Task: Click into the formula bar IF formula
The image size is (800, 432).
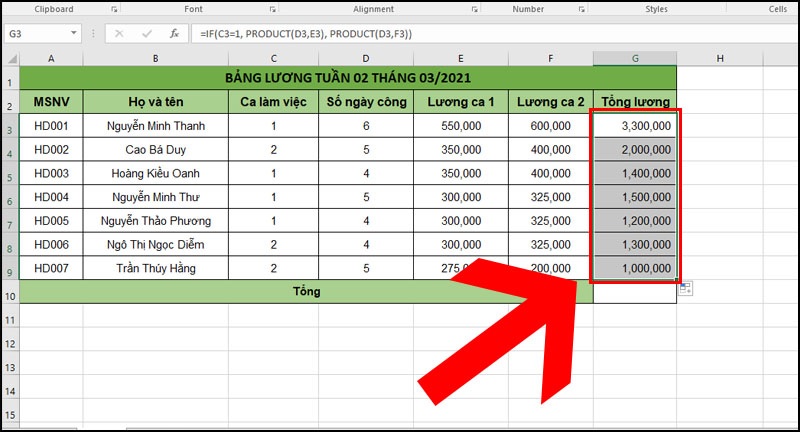Action: pos(450,33)
